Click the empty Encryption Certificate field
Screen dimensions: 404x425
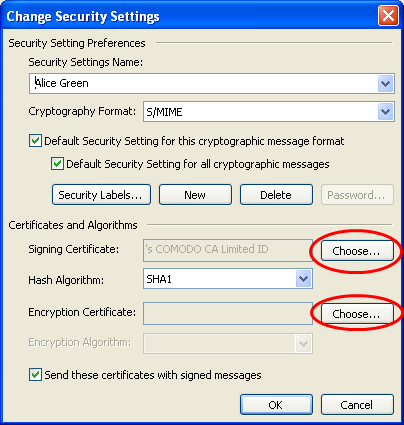pos(228,313)
